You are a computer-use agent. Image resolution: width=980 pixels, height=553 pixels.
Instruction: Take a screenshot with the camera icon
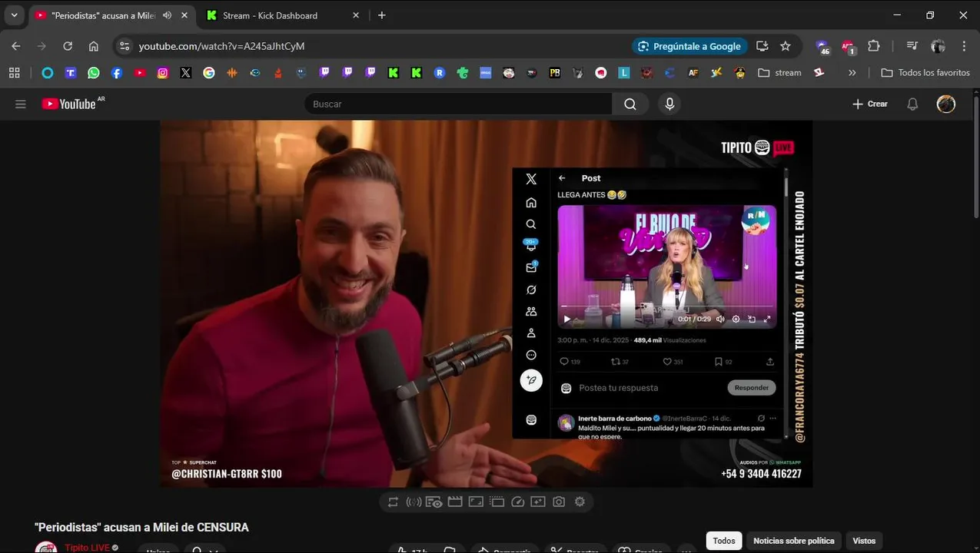coord(559,502)
